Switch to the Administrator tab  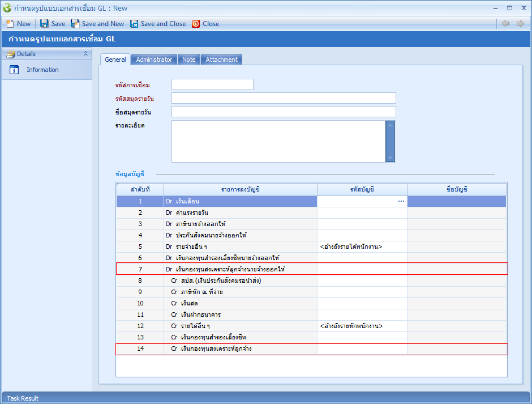tap(154, 59)
